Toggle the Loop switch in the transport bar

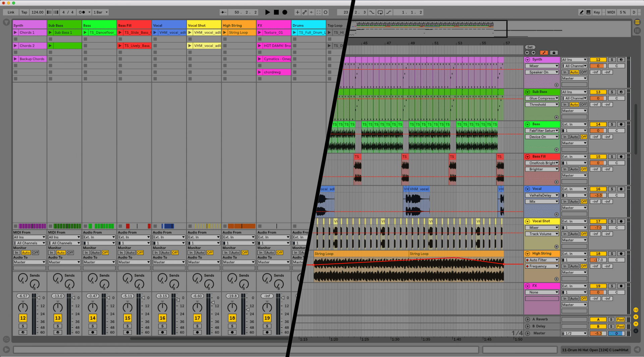click(x=380, y=12)
